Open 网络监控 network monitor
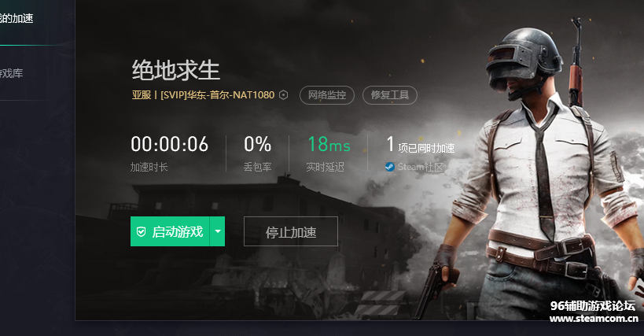644x336 pixels. (327, 95)
